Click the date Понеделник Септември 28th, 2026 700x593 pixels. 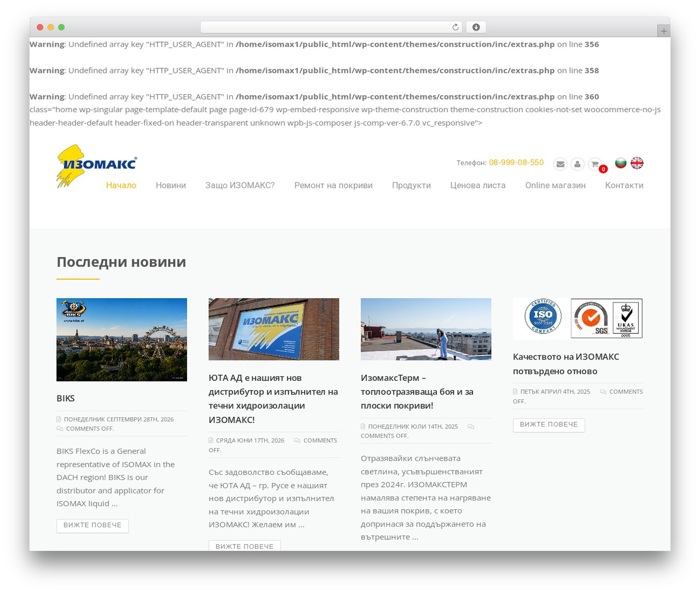click(x=119, y=420)
